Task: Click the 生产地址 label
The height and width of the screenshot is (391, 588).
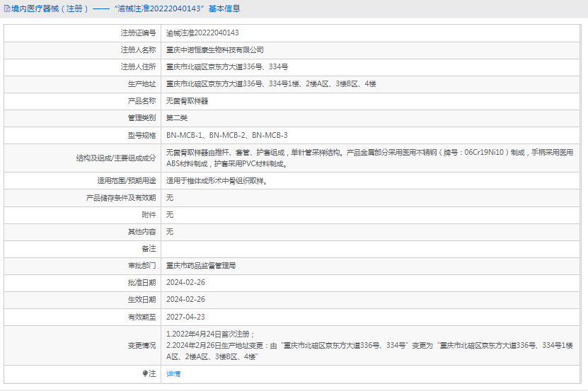Action: click(x=142, y=84)
